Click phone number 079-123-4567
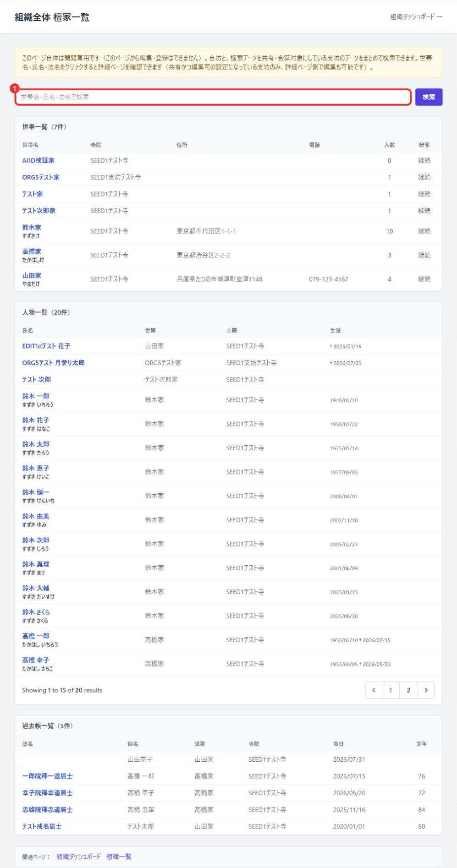 pos(329,279)
